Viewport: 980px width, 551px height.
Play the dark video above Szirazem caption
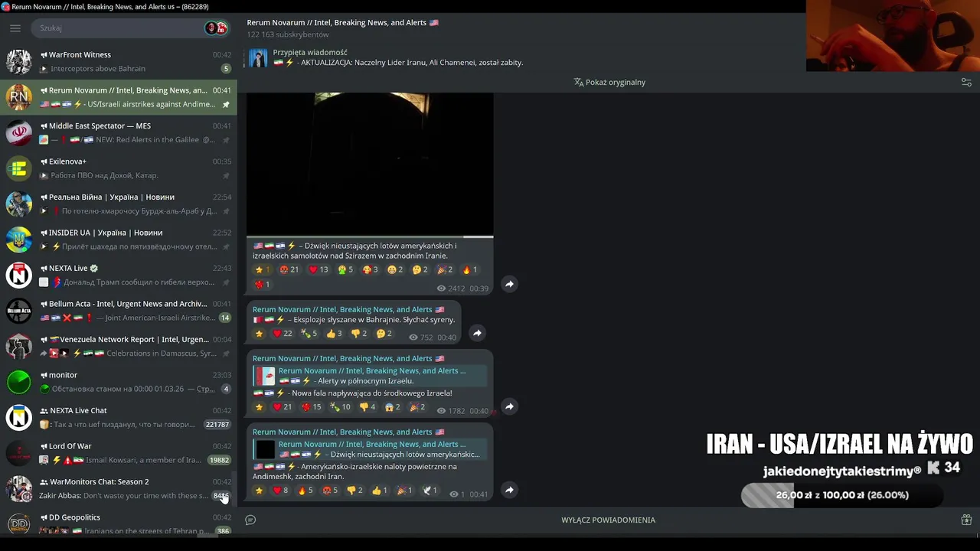[370, 164]
